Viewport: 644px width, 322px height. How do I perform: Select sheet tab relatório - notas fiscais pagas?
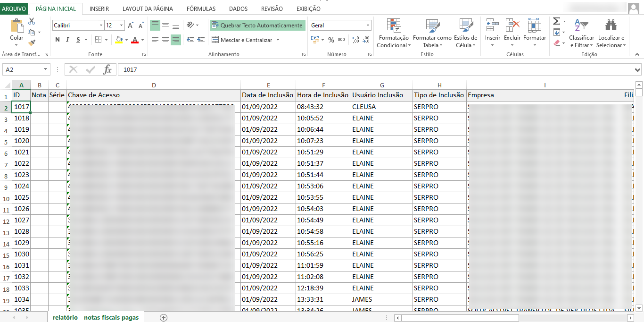click(x=96, y=318)
